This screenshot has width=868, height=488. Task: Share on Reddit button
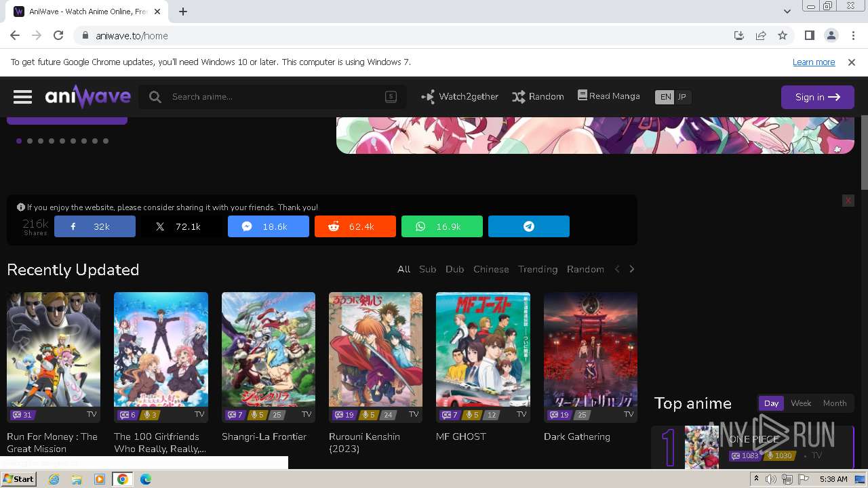(x=355, y=226)
